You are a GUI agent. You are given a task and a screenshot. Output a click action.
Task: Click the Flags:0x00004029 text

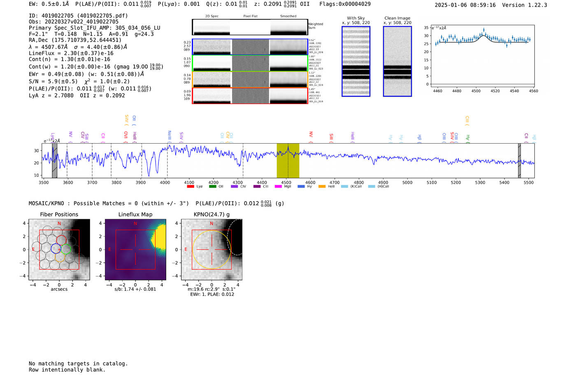point(345,4)
